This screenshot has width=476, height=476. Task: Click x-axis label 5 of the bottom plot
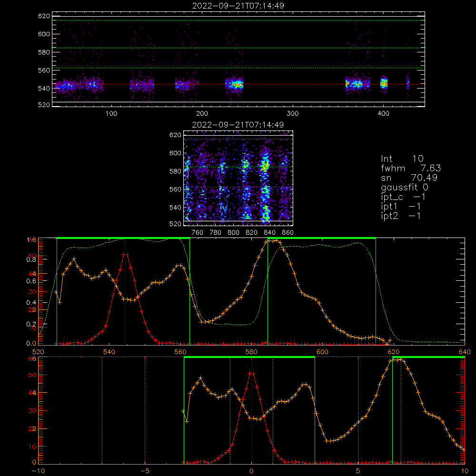[358, 471]
